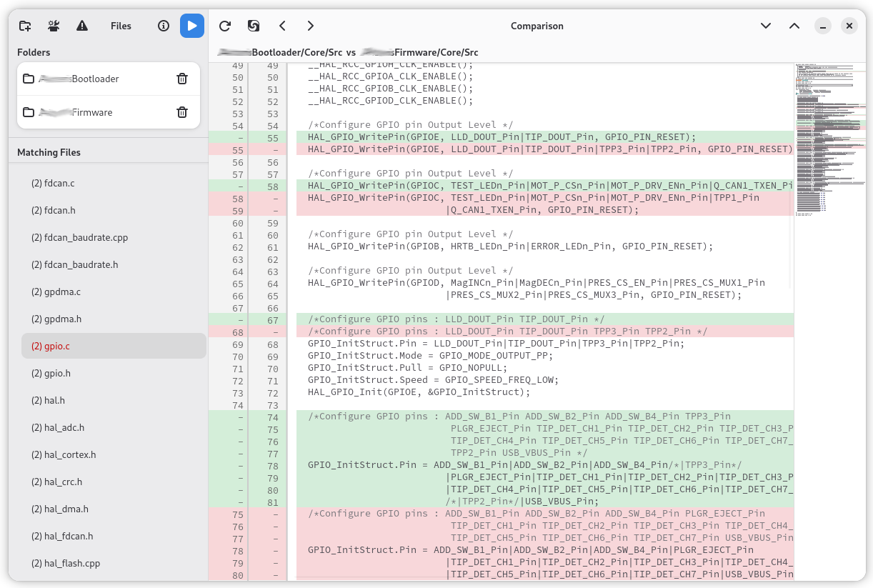Click the swap sides icon
873x588 pixels.
254,26
